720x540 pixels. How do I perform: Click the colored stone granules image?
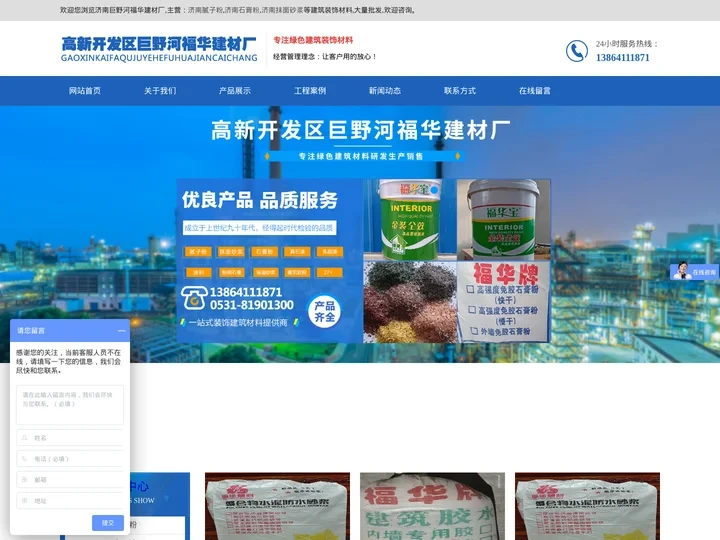pyautogui.click(x=410, y=302)
